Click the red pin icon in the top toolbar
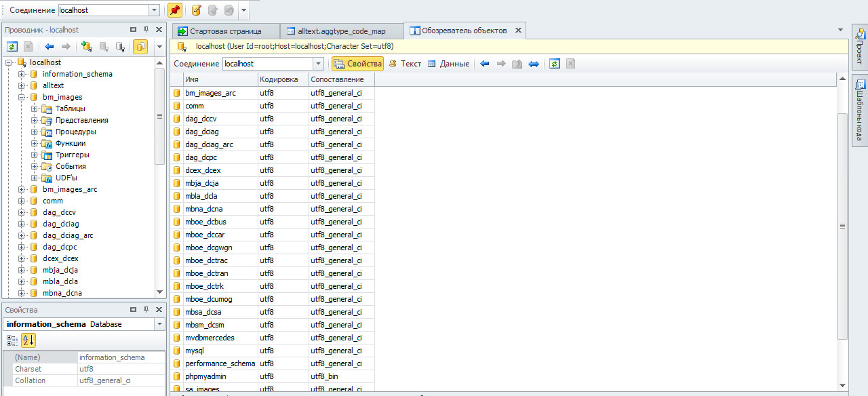 [174, 10]
